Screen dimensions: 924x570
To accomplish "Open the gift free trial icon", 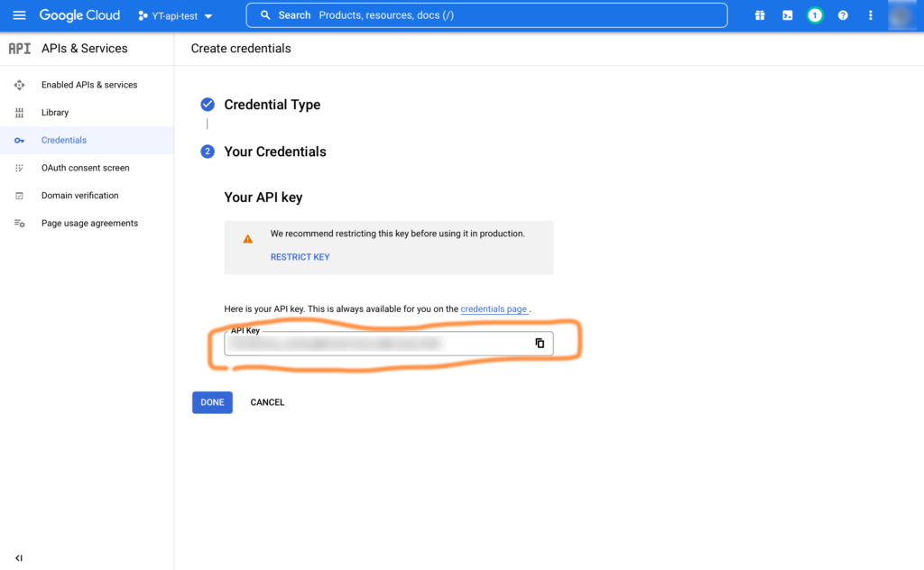I will (760, 15).
